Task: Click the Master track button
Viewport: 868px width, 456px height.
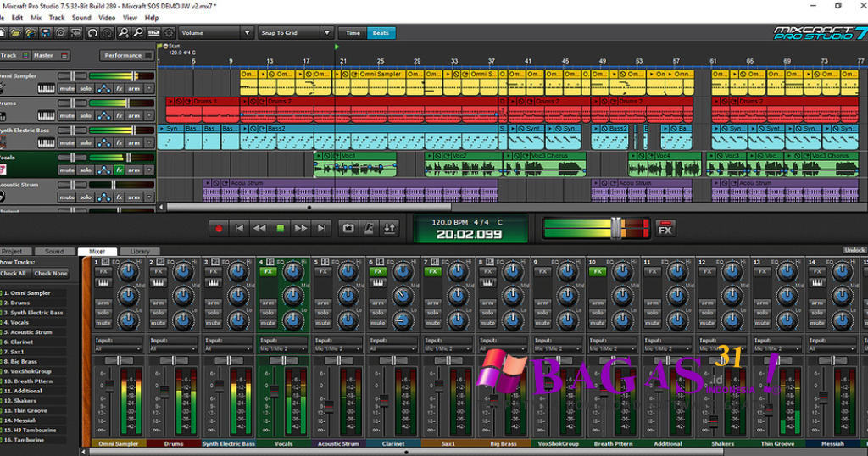Action: (50, 55)
